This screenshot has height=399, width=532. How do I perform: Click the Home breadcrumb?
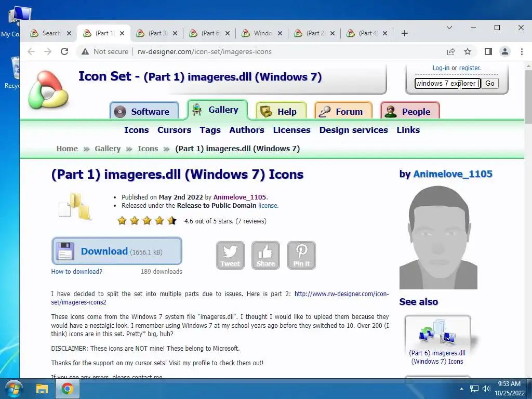(x=67, y=149)
